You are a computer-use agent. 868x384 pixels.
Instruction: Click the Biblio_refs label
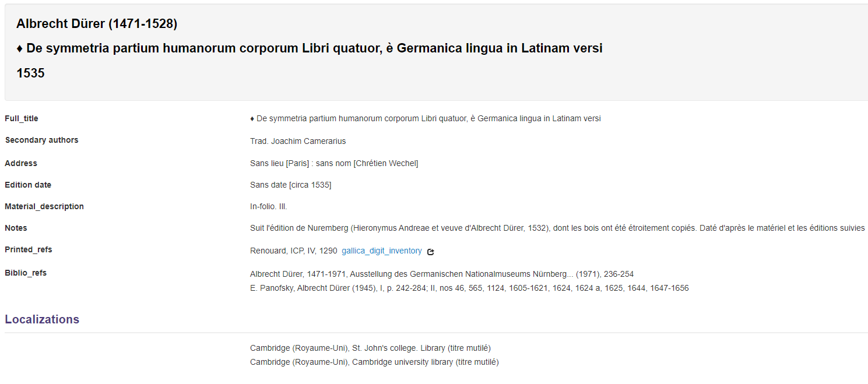pos(26,273)
